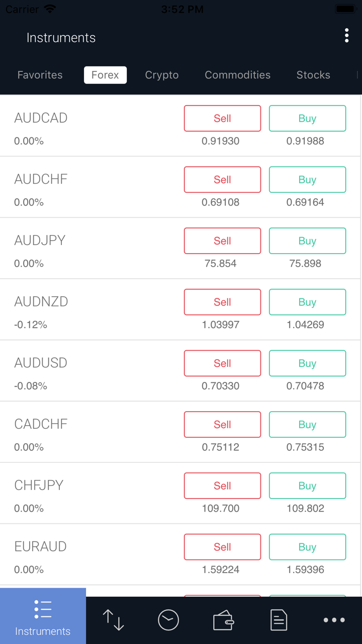This screenshot has width=362, height=644.
Task: Switch to the Stocks tab
Action: [313, 75]
